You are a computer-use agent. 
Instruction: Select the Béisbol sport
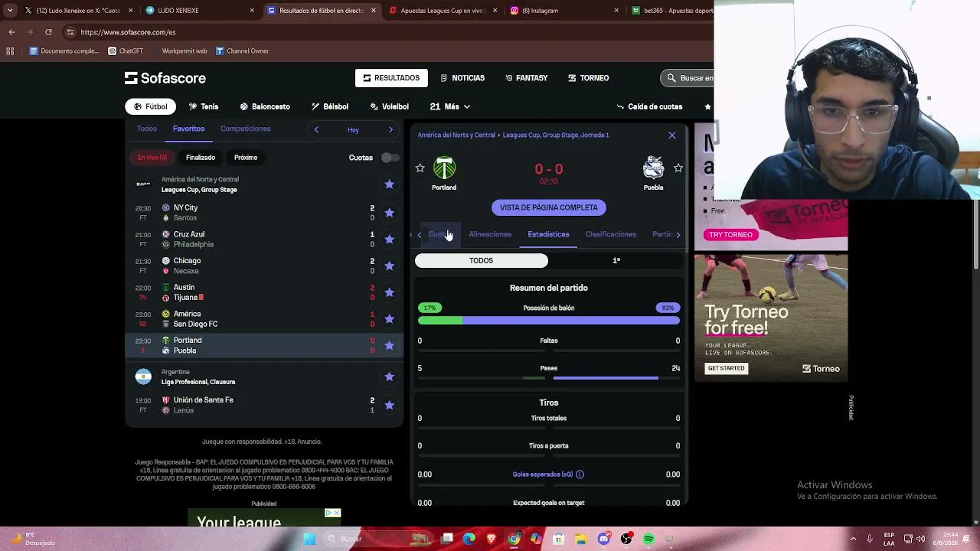point(330,106)
